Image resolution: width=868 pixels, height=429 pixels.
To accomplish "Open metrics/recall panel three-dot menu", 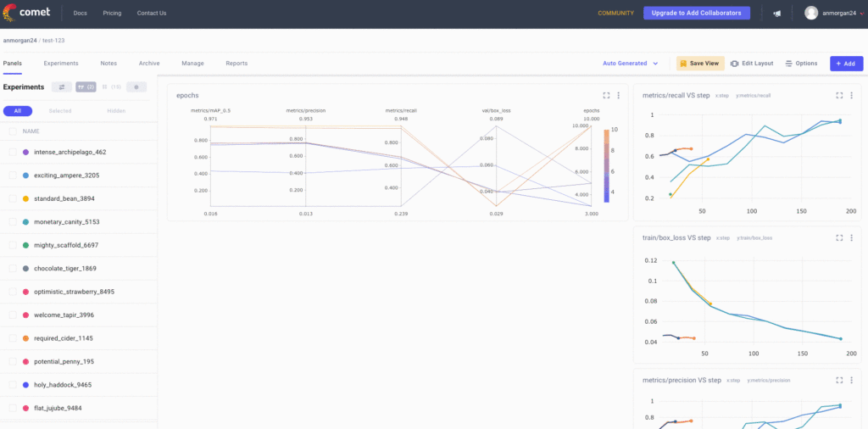I will click(x=851, y=95).
